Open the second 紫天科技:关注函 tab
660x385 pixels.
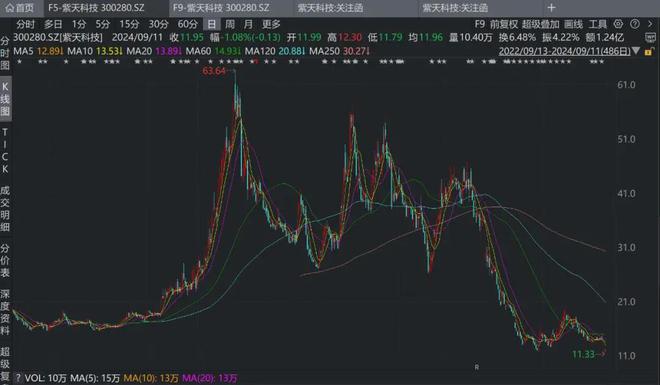pyautogui.click(x=455, y=8)
